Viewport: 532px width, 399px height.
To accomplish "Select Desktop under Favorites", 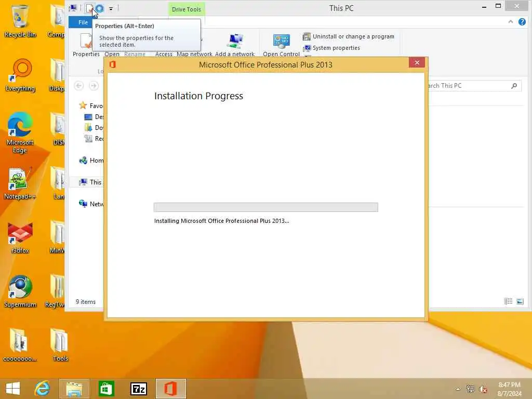I will click(94, 117).
